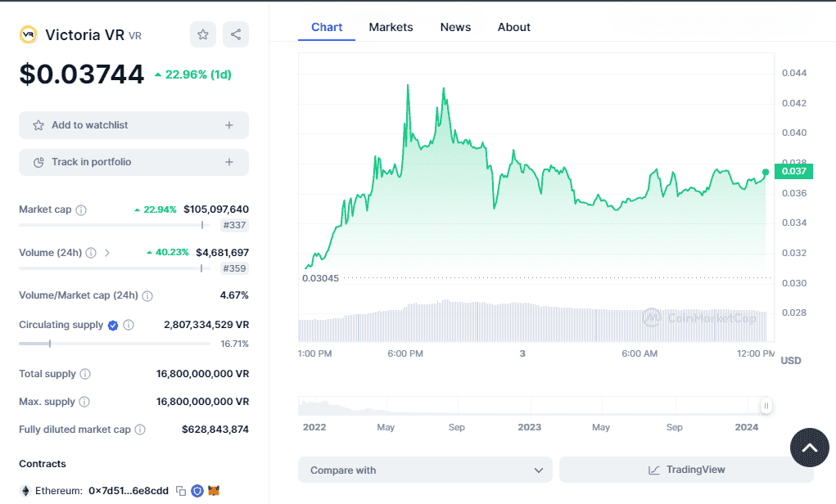Viewport: 836px width, 504px height.
Task: Click the #337 market cap rank badge
Action: (x=235, y=225)
